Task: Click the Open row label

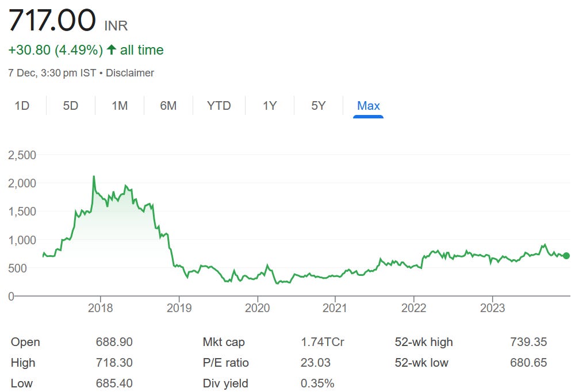Action: 25,342
